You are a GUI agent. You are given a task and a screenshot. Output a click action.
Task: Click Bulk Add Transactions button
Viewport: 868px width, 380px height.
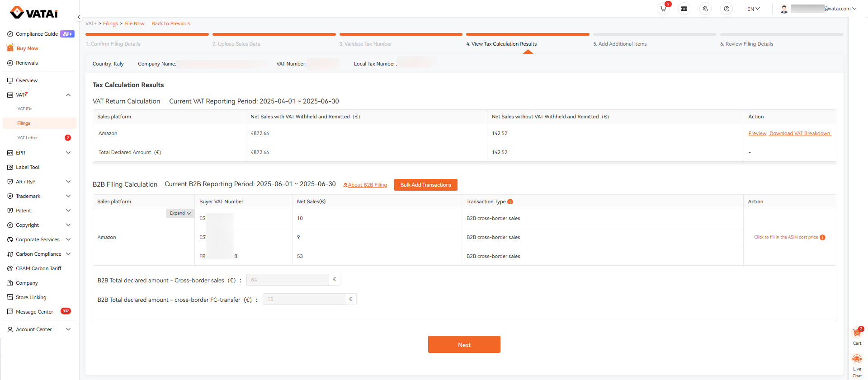(x=425, y=185)
